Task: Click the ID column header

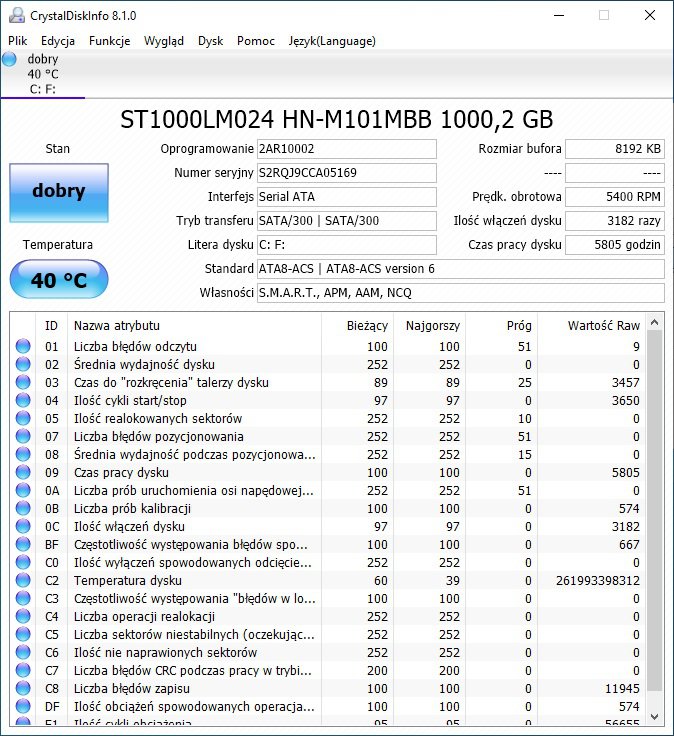Action: click(x=51, y=326)
